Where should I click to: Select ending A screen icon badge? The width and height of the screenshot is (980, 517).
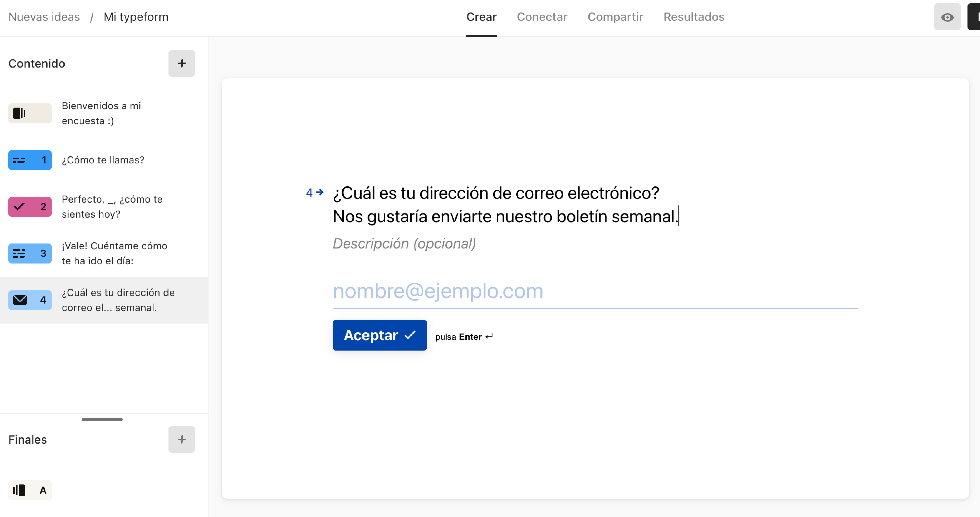coord(30,490)
